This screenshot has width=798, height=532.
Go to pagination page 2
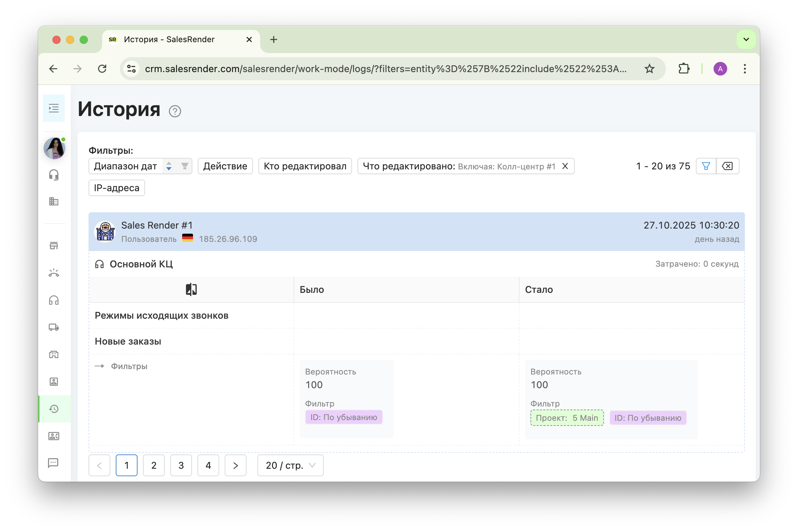click(x=154, y=465)
